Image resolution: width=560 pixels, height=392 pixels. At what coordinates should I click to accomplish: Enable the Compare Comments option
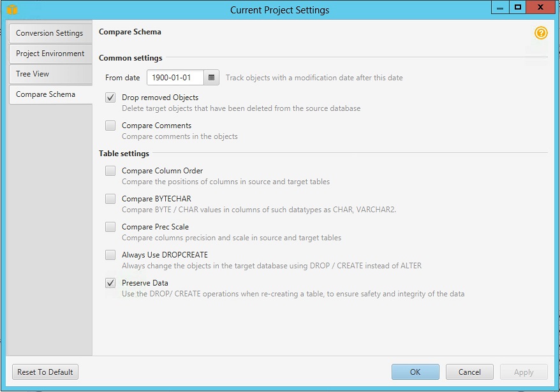(110, 125)
